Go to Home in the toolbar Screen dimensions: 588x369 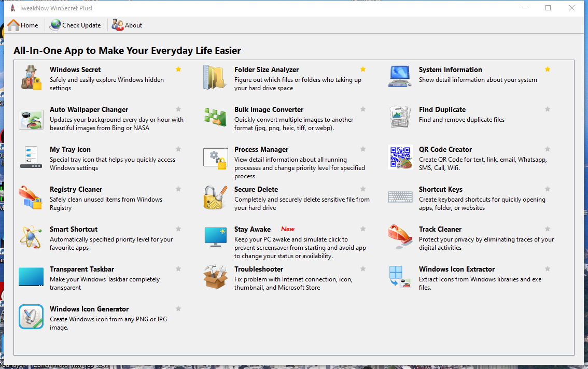point(23,25)
